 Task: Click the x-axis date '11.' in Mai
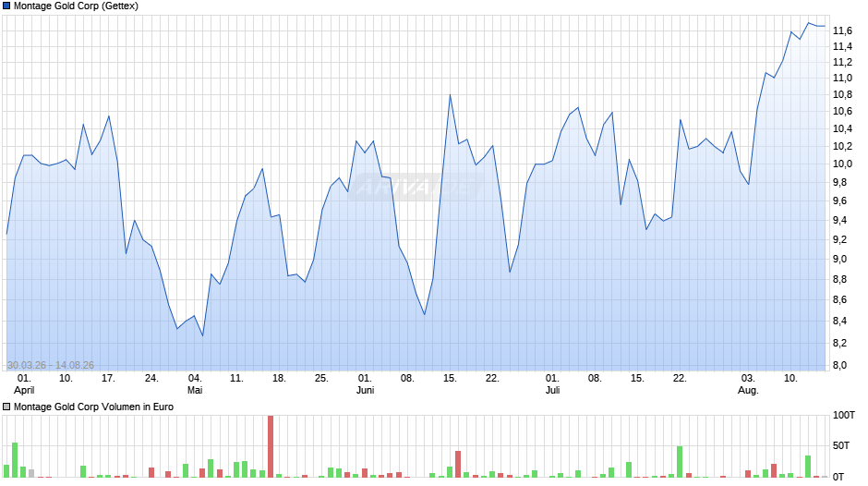[236, 378]
